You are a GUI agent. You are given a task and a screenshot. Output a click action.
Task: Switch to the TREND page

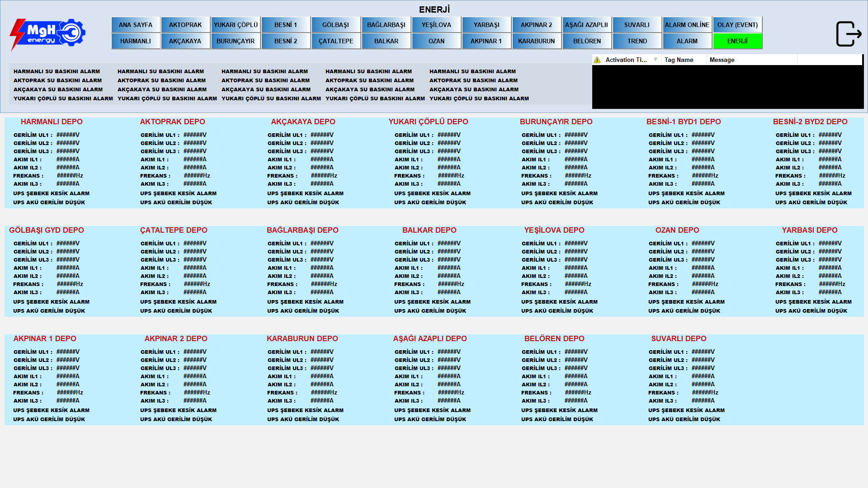tap(637, 41)
